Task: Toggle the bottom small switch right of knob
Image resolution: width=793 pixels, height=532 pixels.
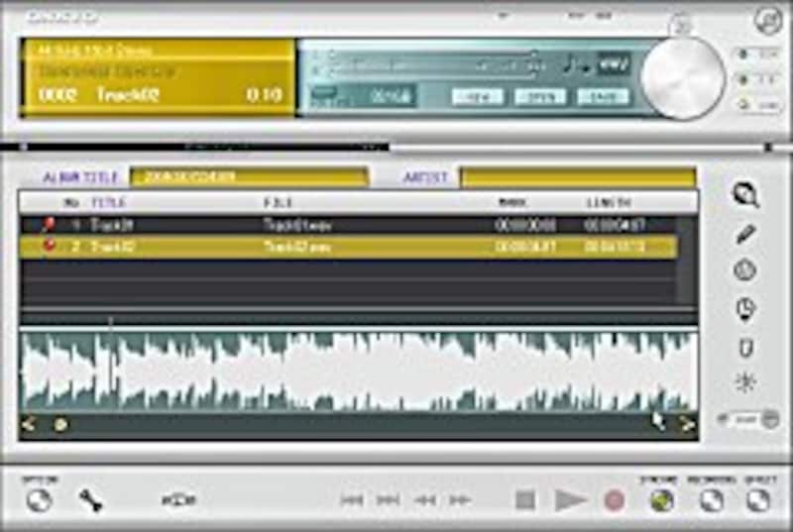Action: pyautogui.click(x=756, y=105)
